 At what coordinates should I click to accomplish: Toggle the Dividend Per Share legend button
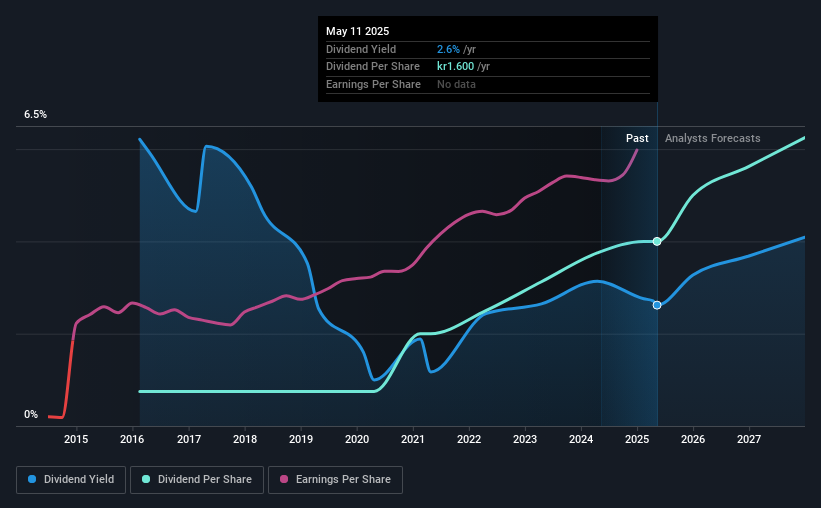pos(197,480)
